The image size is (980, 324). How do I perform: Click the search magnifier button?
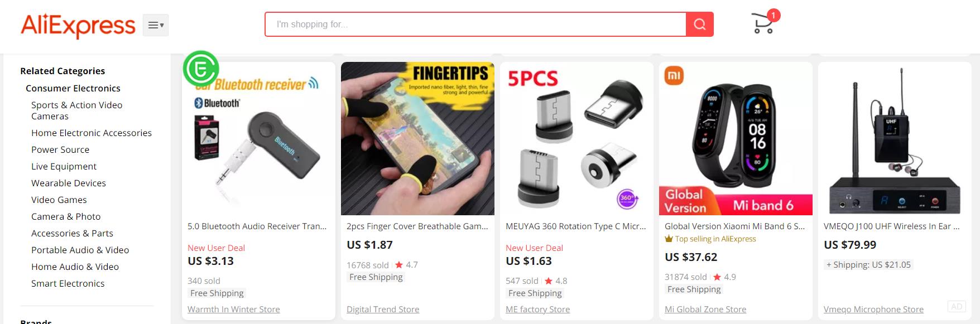point(700,25)
